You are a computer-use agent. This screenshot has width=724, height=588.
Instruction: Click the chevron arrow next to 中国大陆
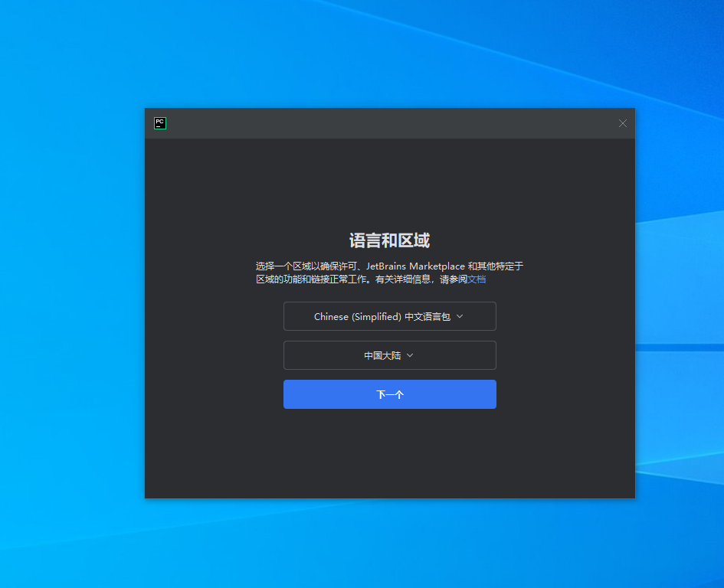410,355
